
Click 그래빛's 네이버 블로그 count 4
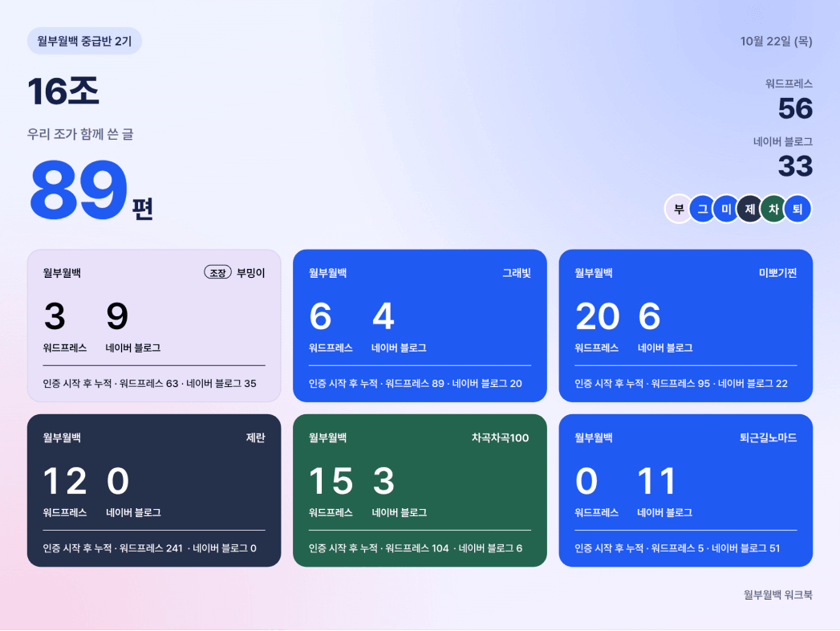coord(383,315)
